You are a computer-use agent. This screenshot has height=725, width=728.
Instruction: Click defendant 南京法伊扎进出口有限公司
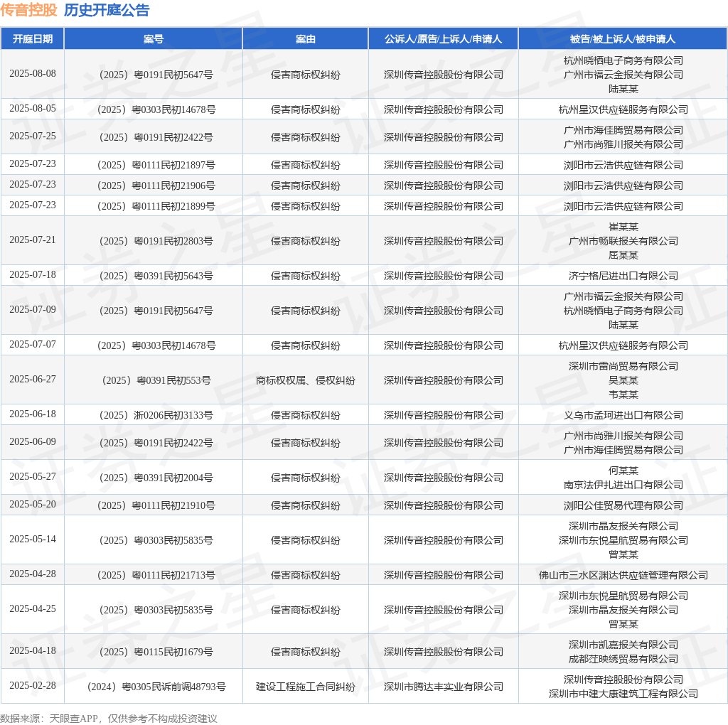click(623, 485)
